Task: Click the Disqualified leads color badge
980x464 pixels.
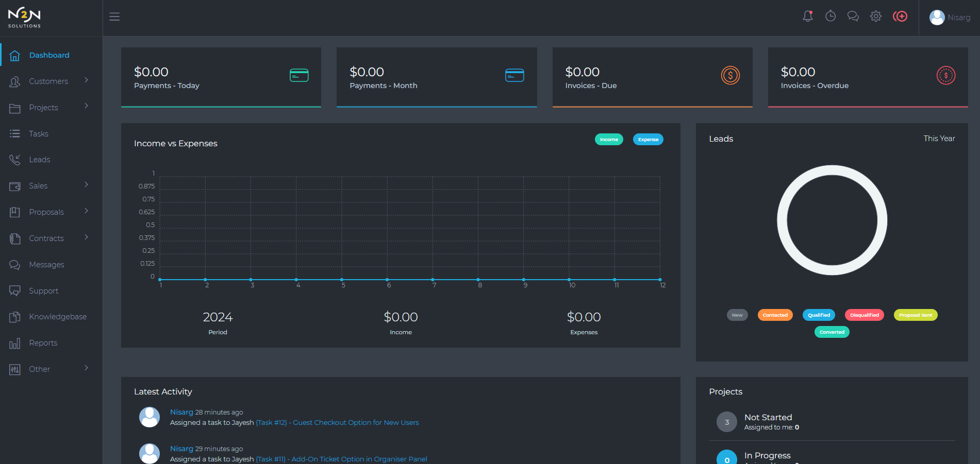Action: point(864,315)
